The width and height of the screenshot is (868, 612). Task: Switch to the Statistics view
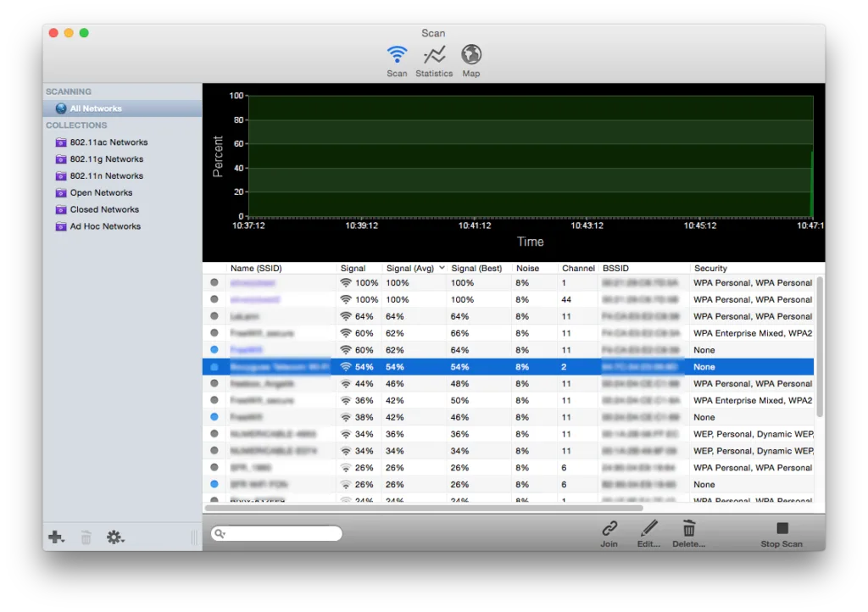[x=433, y=57]
